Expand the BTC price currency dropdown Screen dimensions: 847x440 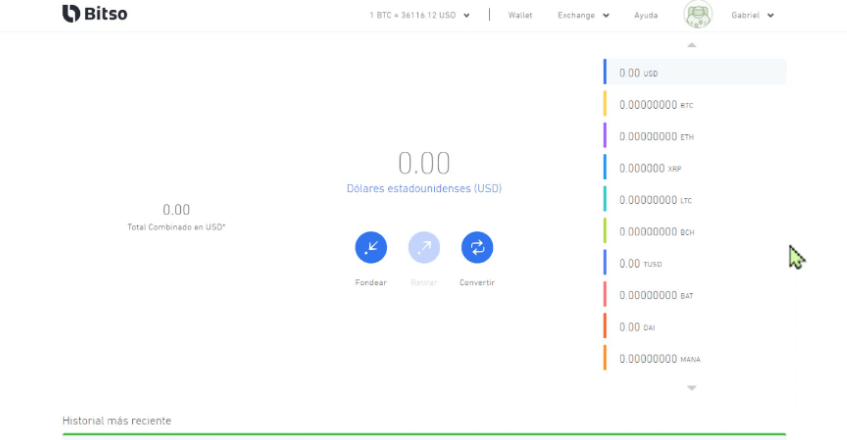(466, 16)
